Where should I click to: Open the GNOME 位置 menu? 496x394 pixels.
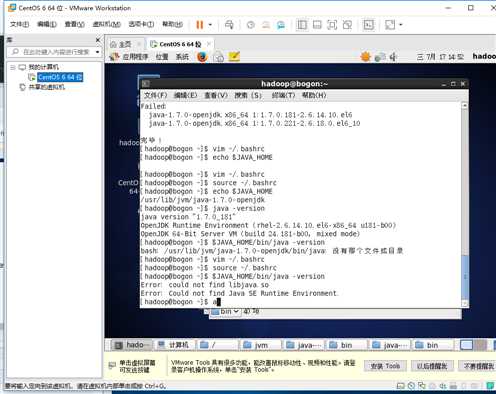[162, 57]
